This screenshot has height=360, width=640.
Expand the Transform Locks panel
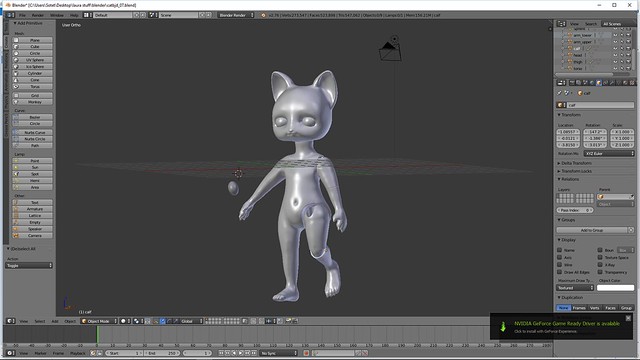click(576, 171)
